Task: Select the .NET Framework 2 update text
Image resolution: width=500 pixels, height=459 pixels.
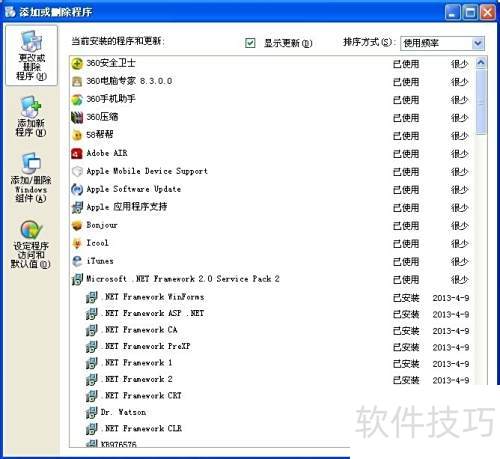Action: [137, 379]
